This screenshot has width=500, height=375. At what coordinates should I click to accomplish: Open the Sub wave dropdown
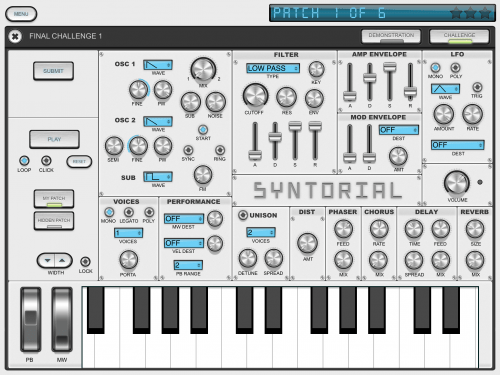[158, 176]
